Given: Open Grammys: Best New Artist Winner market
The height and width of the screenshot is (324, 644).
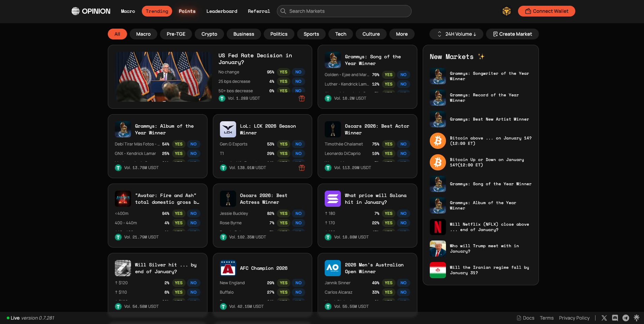Looking at the screenshot, I should [481, 119].
